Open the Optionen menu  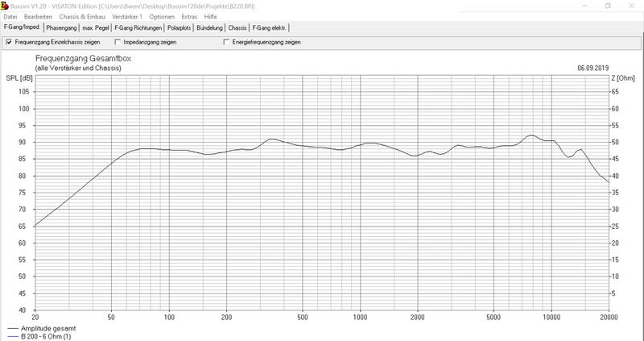point(162,17)
